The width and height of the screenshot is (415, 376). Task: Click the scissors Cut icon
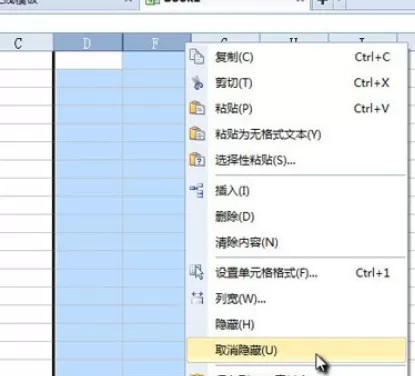pyautogui.click(x=197, y=83)
